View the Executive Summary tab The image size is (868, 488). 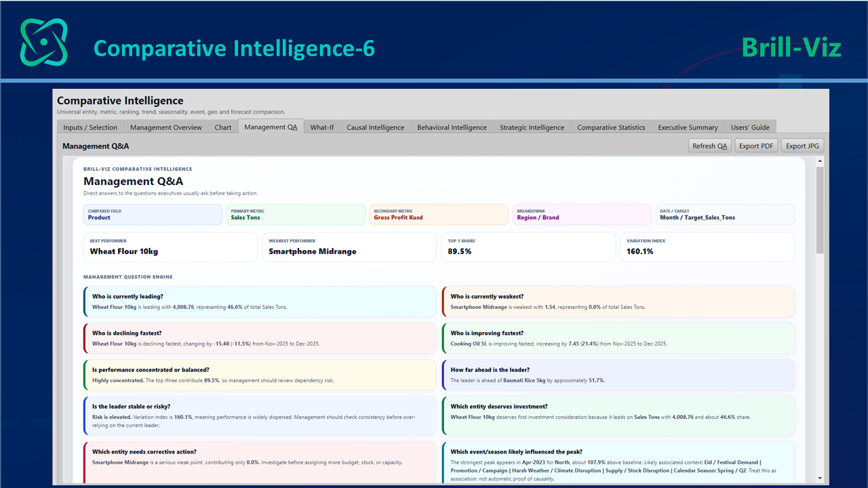[x=688, y=127]
